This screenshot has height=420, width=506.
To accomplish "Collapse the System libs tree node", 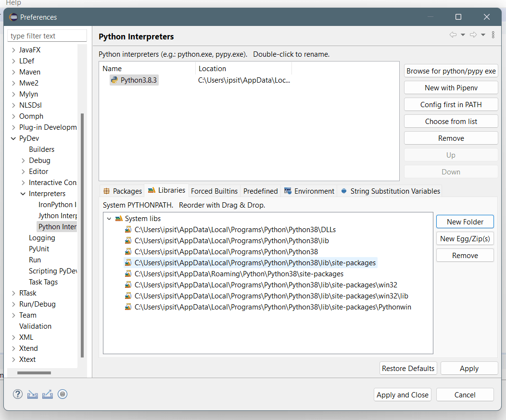I will [109, 219].
